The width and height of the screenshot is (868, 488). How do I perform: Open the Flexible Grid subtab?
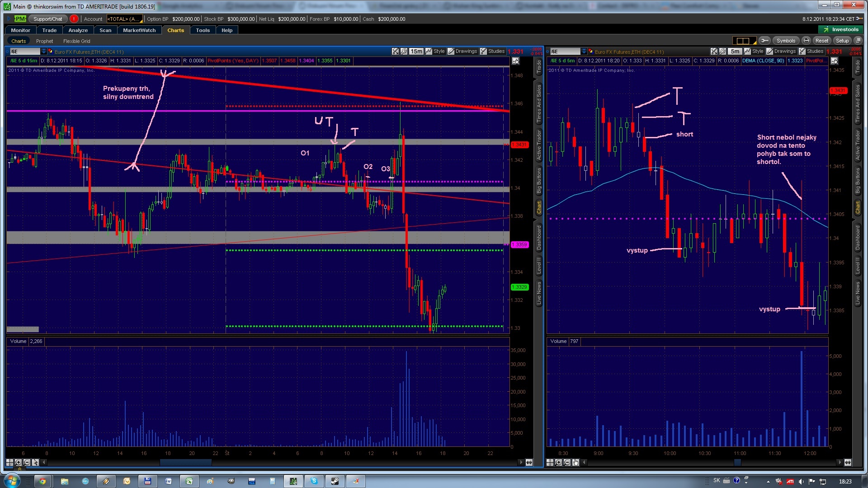click(x=76, y=41)
